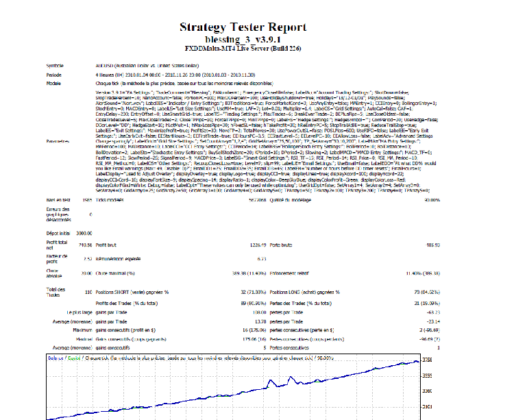
Task: Click the AUDUSD symbol description text
Action: (x=147, y=66)
